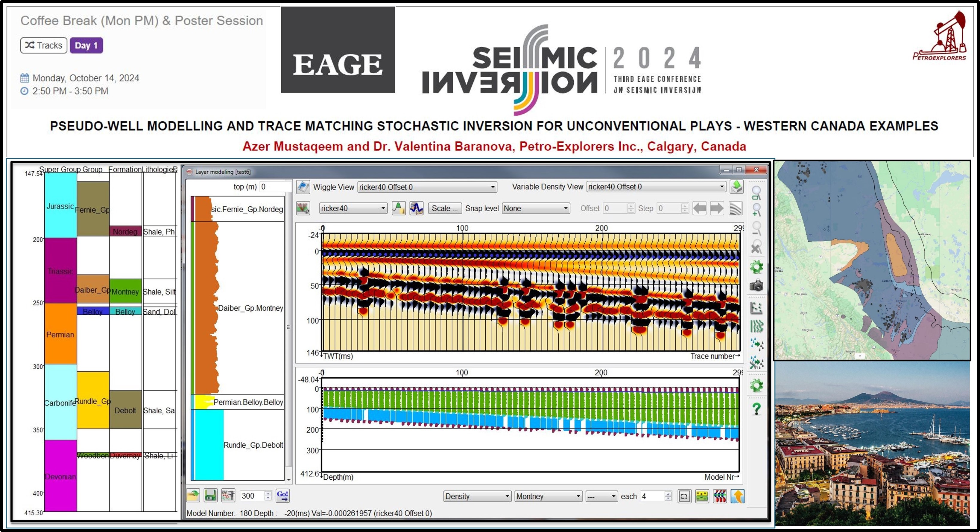Expand the Variable Density View dropdown
Viewport: 980px width, 532px height.
pyautogui.click(x=656, y=187)
